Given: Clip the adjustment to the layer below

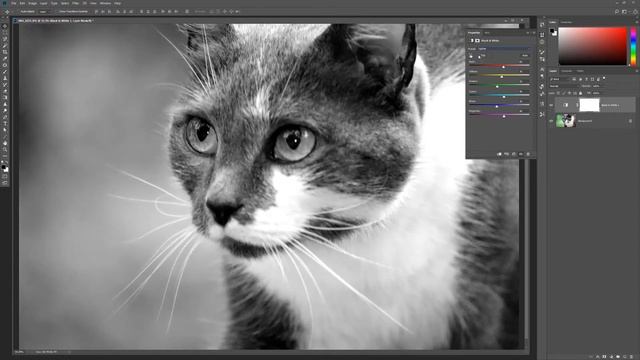Looking at the screenshot, I should [x=499, y=154].
